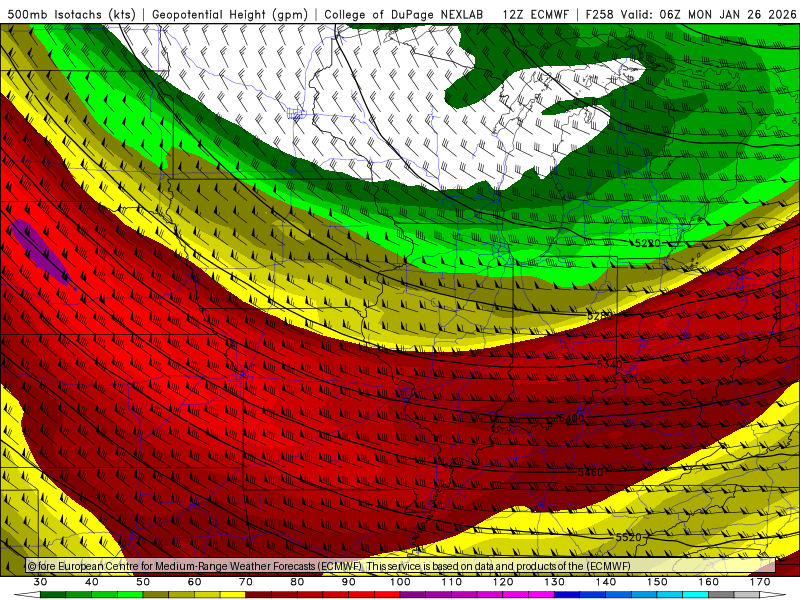
Task: Click the 100 value on the color scale
Action: (401, 582)
